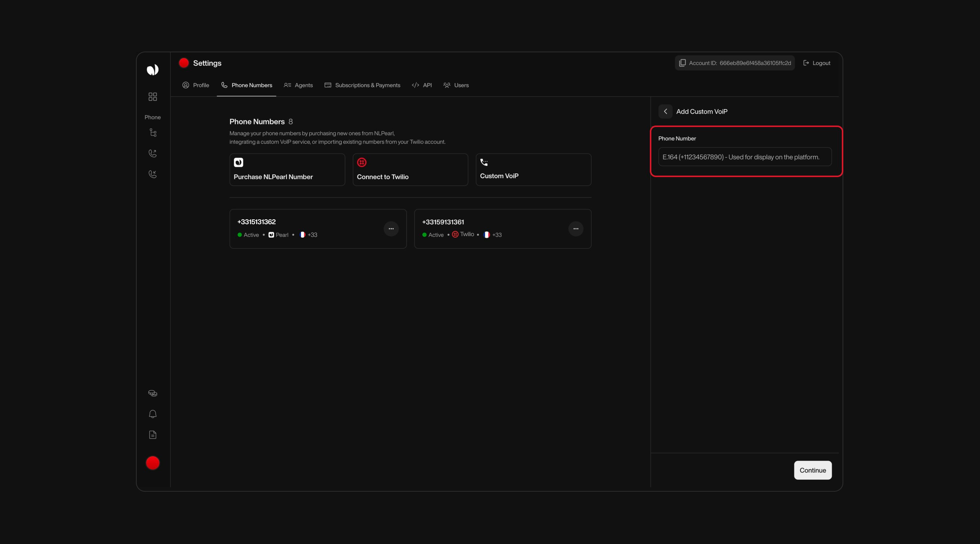The height and width of the screenshot is (544, 980).
Task: Open notifications via the bell icon
Action: (152, 414)
